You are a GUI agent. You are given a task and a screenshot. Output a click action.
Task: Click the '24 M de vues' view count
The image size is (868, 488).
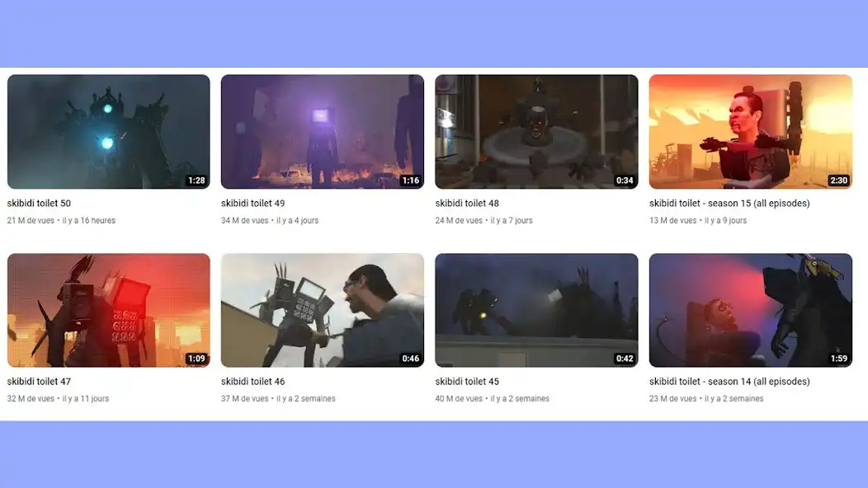(459, 220)
